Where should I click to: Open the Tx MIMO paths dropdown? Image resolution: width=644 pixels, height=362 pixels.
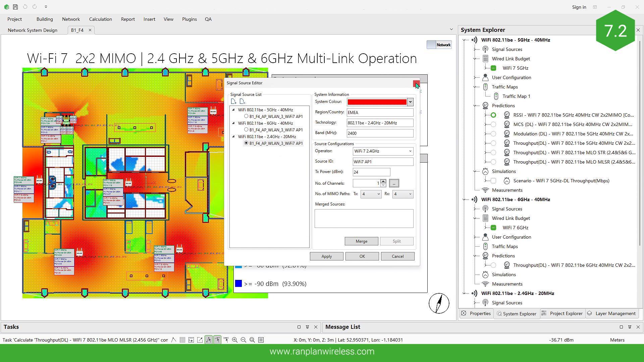coord(371,194)
